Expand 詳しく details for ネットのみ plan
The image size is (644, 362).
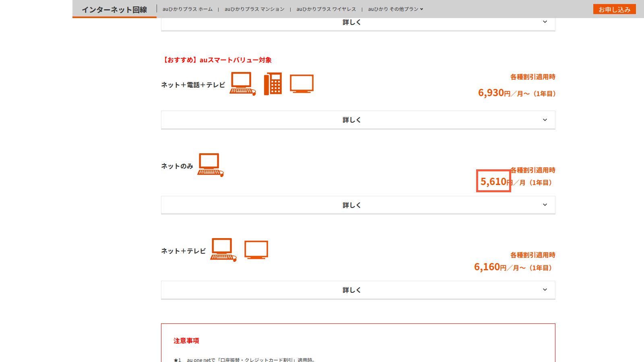[x=358, y=205]
